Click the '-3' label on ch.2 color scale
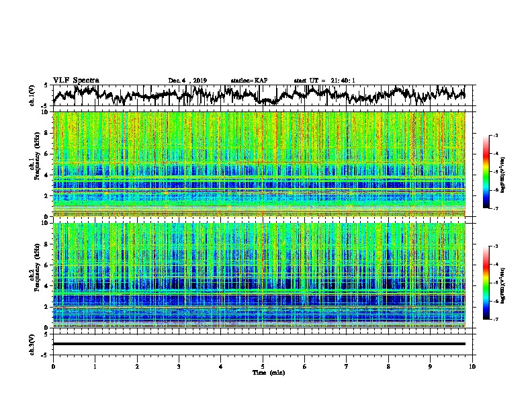This screenshot has width=532, height=411. 496,246
